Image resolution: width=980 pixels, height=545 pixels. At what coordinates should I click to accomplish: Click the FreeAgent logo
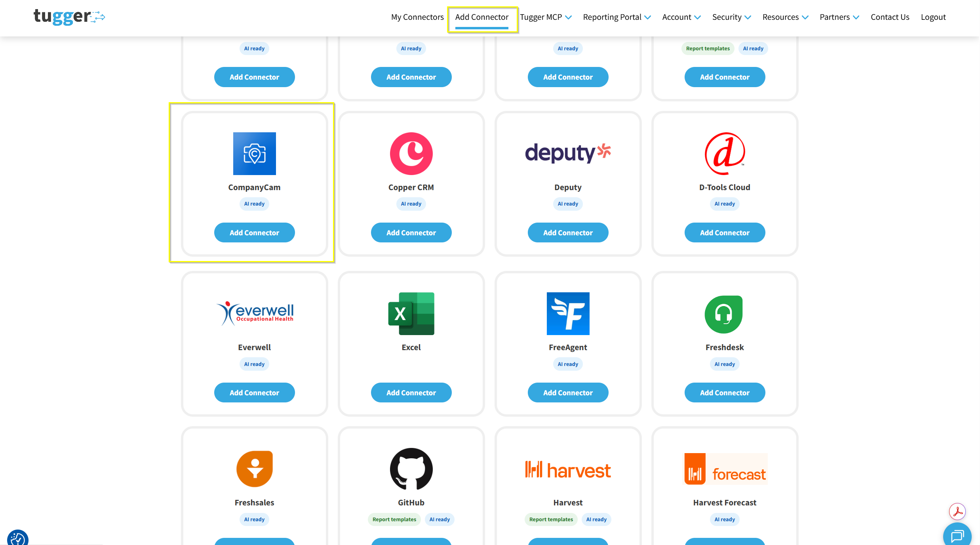point(568,314)
